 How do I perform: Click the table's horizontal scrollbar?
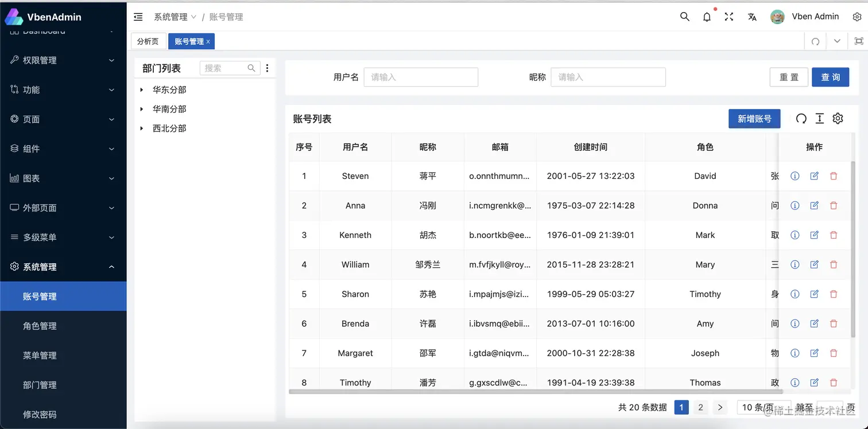click(536, 392)
